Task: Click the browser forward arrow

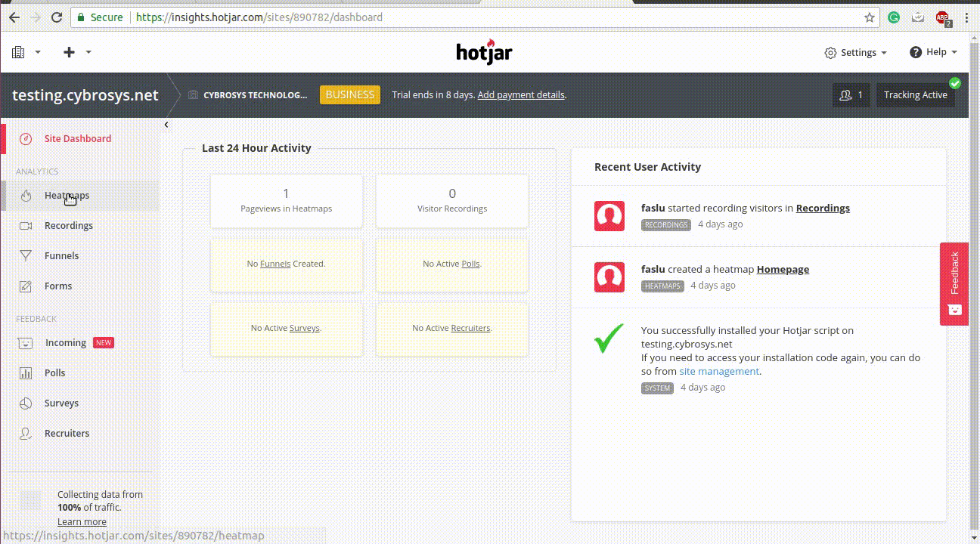Action: click(x=35, y=17)
